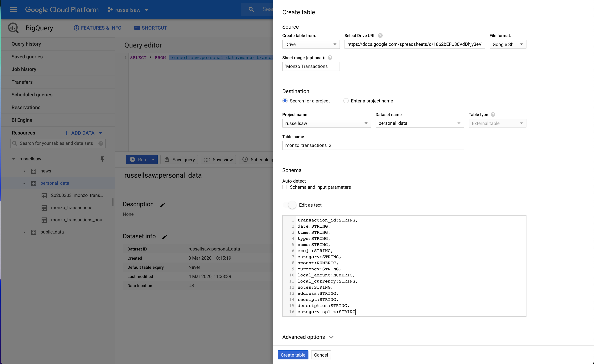Select the Enter a project name radio
The width and height of the screenshot is (594, 364).
click(346, 101)
